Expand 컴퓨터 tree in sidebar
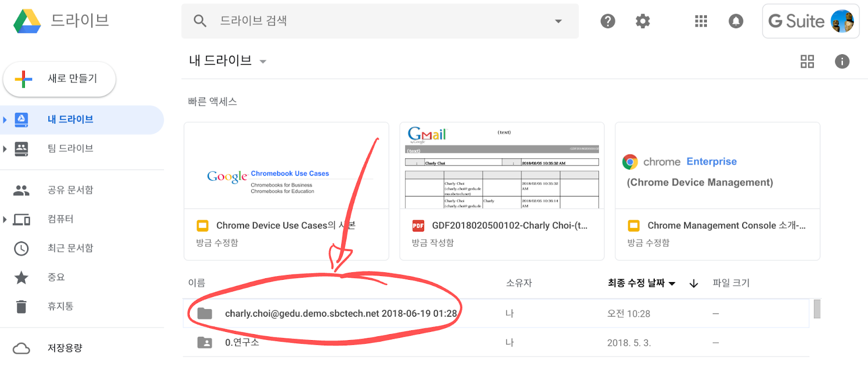Viewport: 868px width, 365px height. (5, 220)
